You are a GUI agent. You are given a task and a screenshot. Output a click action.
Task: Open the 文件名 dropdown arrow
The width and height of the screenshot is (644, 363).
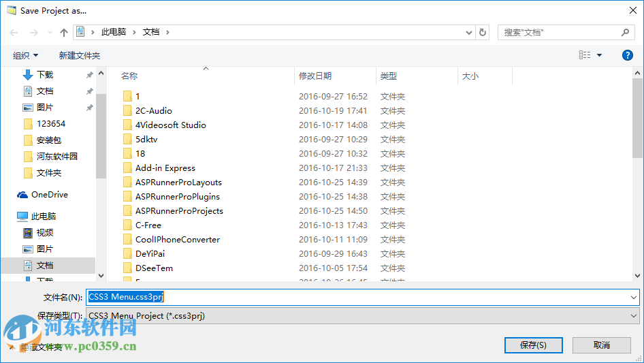point(633,297)
